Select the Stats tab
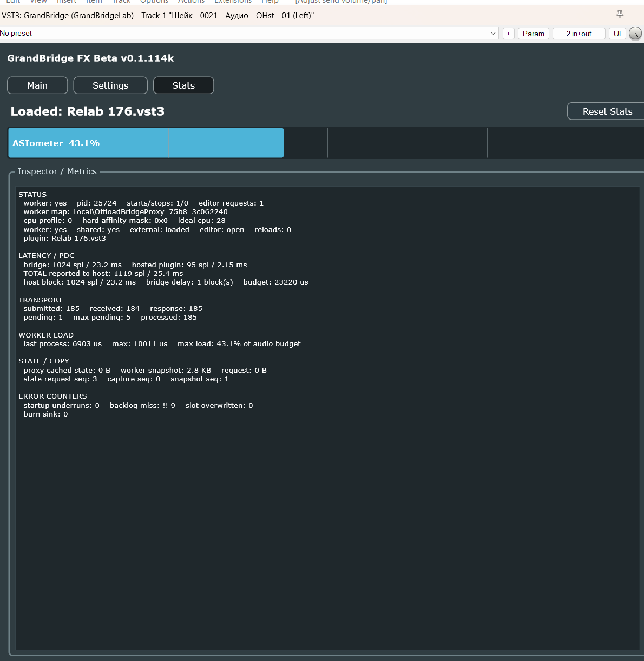 coord(183,85)
